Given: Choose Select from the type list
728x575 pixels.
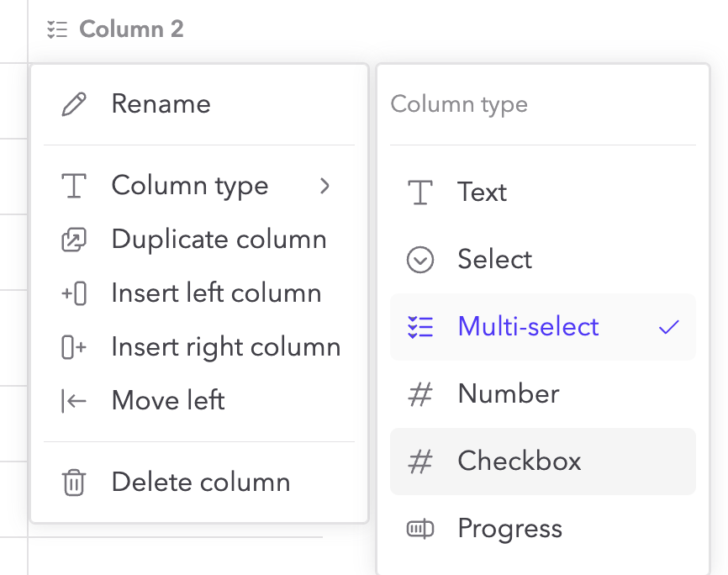Looking at the screenshot, I should (494, 259).
